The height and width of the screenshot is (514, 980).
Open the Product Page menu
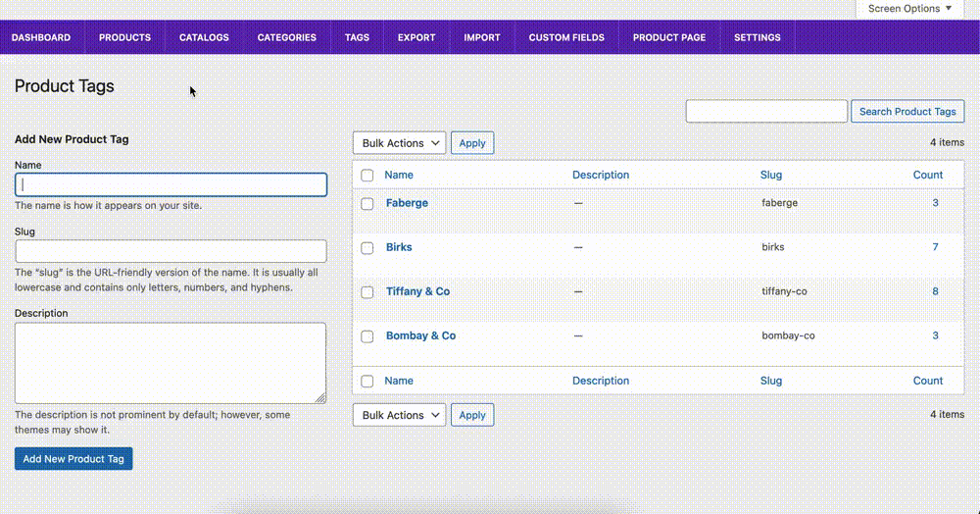pyautogui.click(x=669, y=37)
